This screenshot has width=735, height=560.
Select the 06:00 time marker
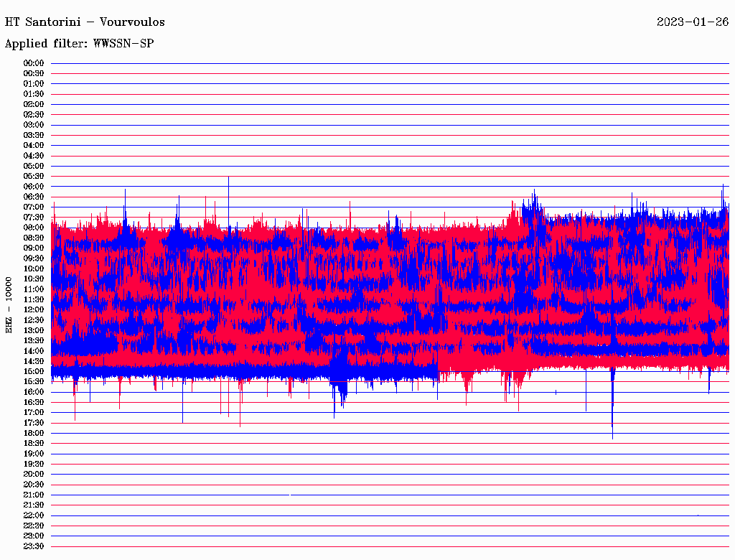(x=34, y=187)
